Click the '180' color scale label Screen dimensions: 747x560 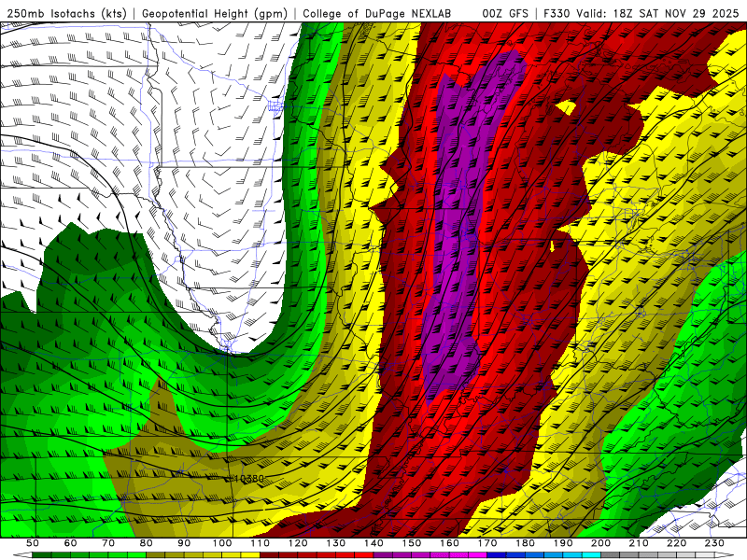(525, 543)
